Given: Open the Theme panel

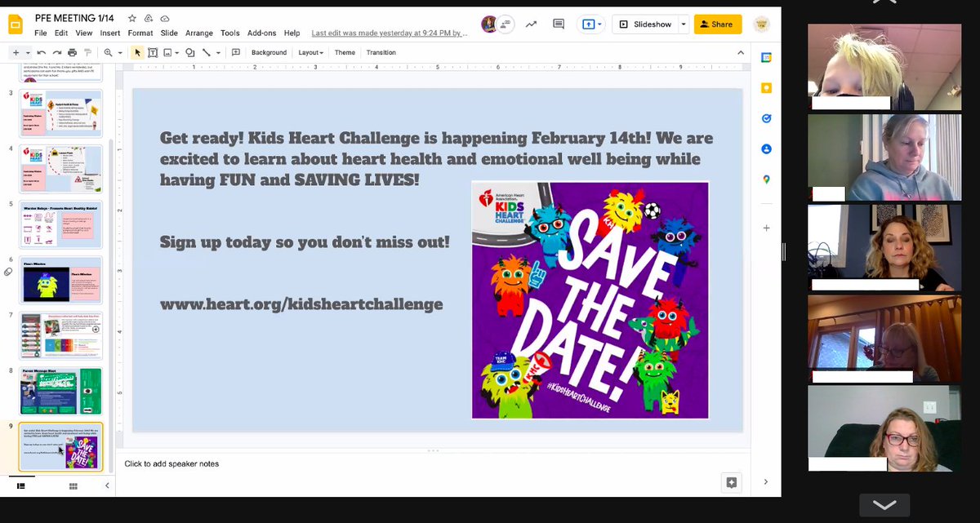Looking at the screenshot, I should coord(345,52).
